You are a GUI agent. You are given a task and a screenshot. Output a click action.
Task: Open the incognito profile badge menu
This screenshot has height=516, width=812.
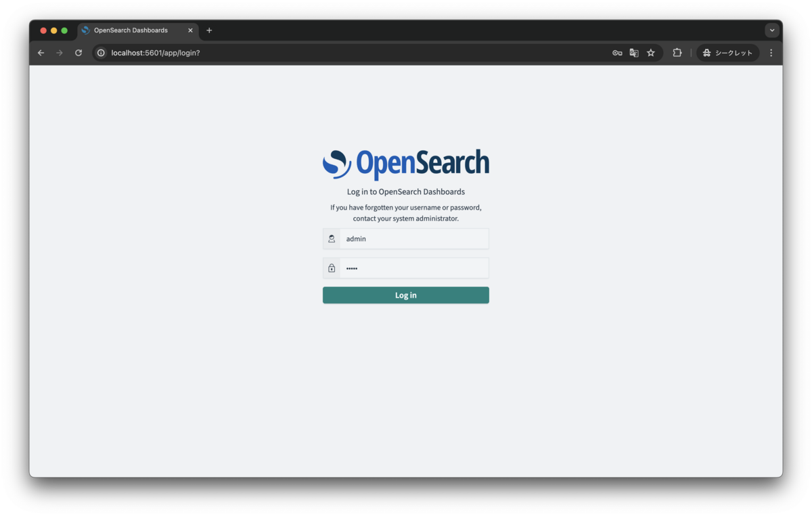[x=727, y=52]
